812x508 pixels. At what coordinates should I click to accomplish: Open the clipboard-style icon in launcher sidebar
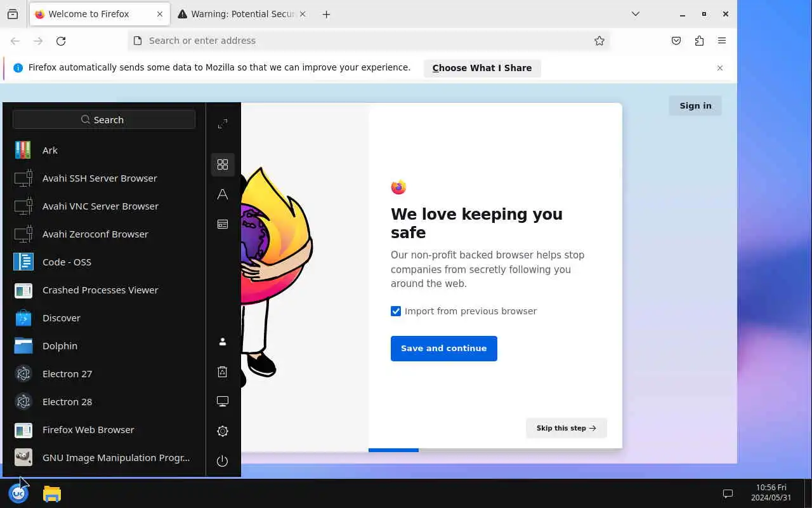pyautogui.click(x=223, y=371)
